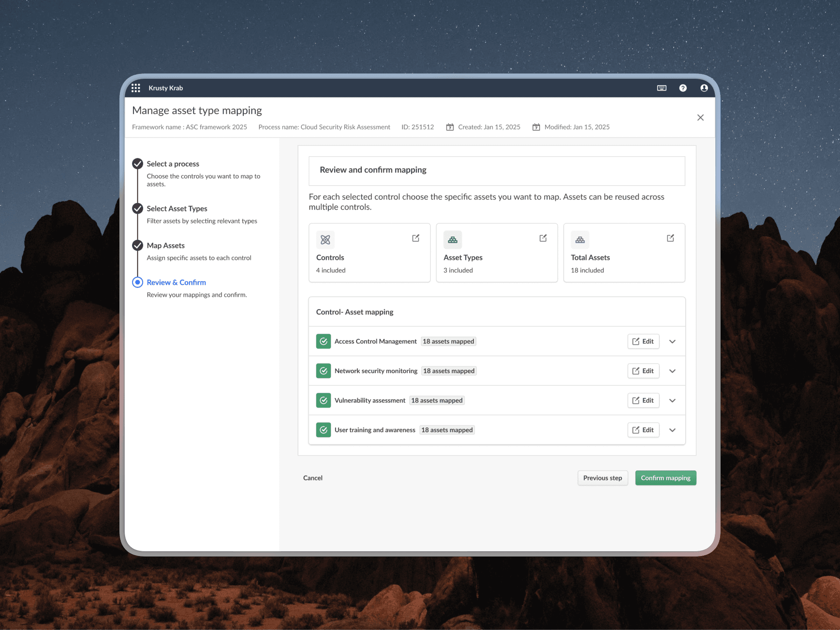Click the calendar icon beside Created date
The width and height of the screenshot is (840, 630).
point(450,127)
